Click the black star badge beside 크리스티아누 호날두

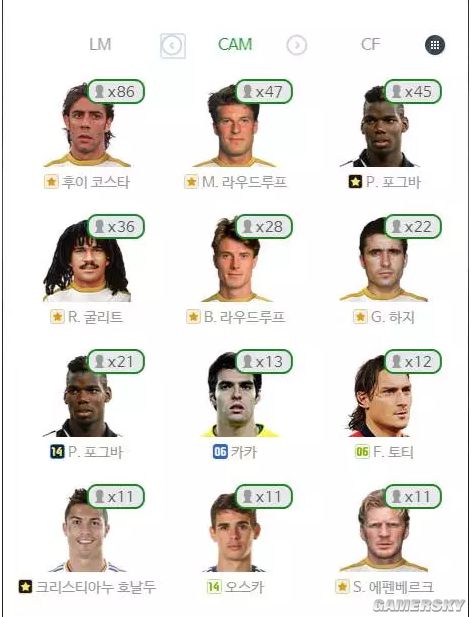tap(25, 587)
